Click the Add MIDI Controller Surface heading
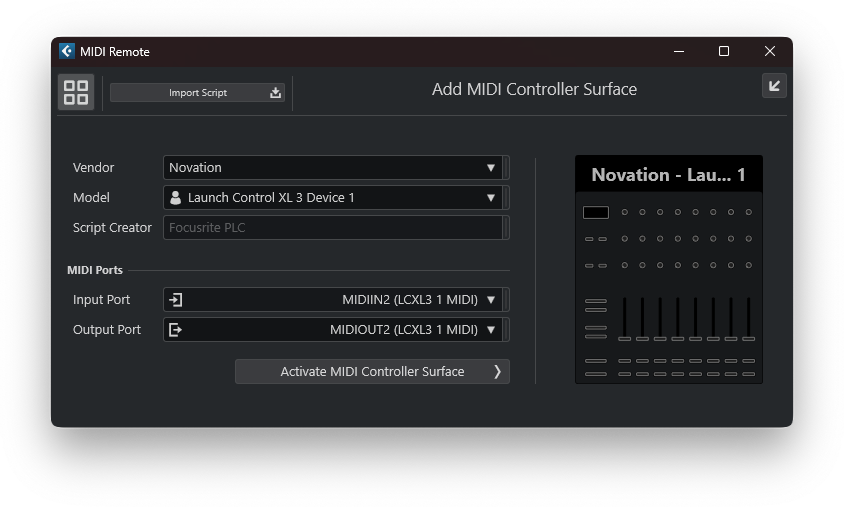This screenshot has width=844, height=507. tap(534, 89)
